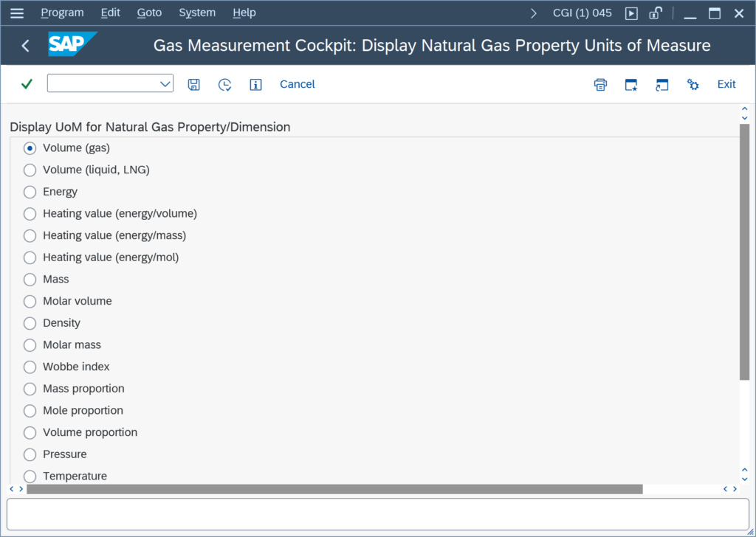Click the right arrow at right end of horizontal scrollbar

(x=735, y=489)
